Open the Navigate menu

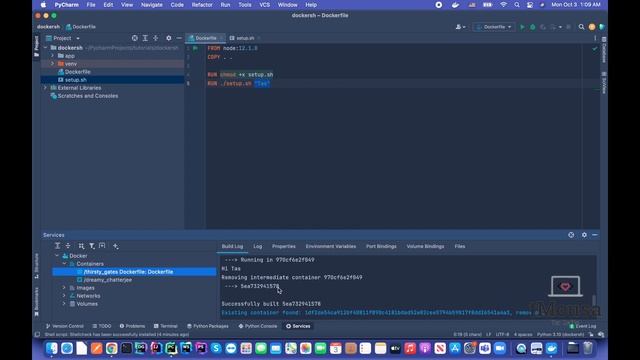[151, 5]
